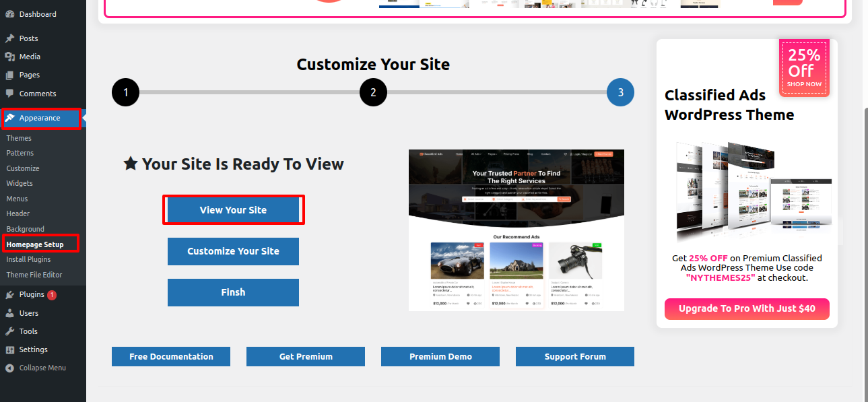This screenshot has height=402, width=868.
Task: Click the plug icon for Plugins
Action: click(x=9, y=294)
